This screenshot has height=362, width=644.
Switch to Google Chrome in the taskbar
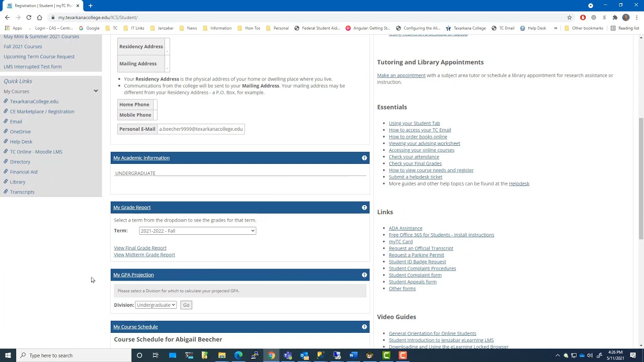coord(271,355)
